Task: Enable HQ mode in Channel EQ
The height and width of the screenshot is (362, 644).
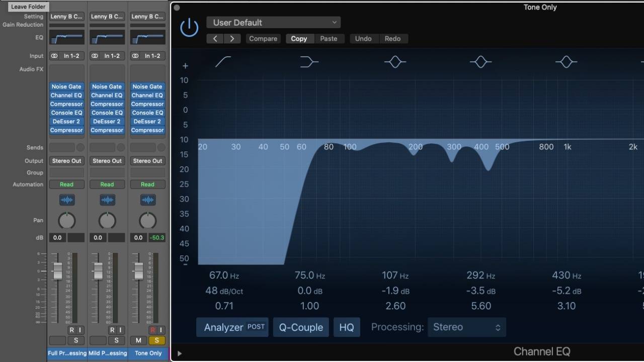Action: pos(347,327)
